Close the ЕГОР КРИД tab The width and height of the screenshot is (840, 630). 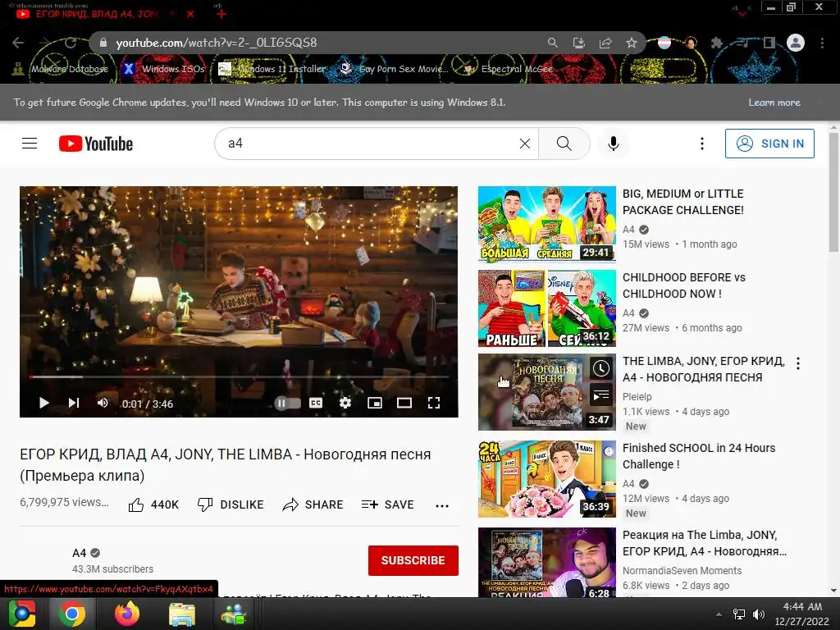point(190,14)
